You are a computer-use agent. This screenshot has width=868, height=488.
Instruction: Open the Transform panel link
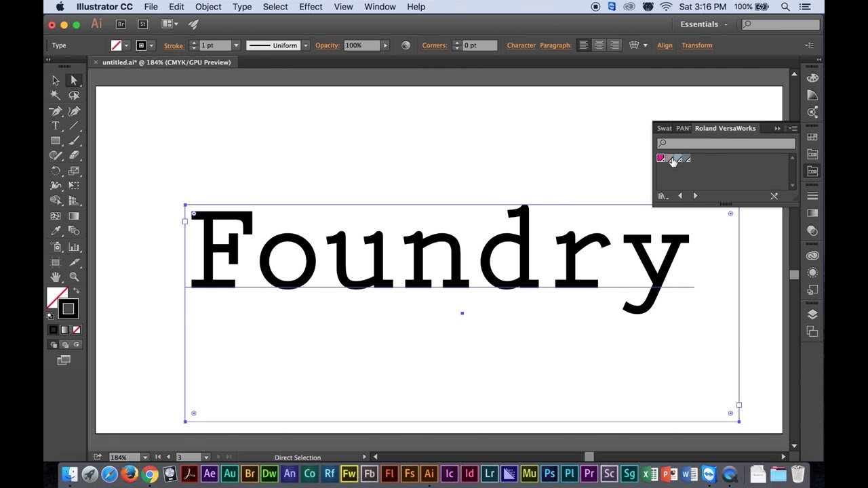click(697, 45)
